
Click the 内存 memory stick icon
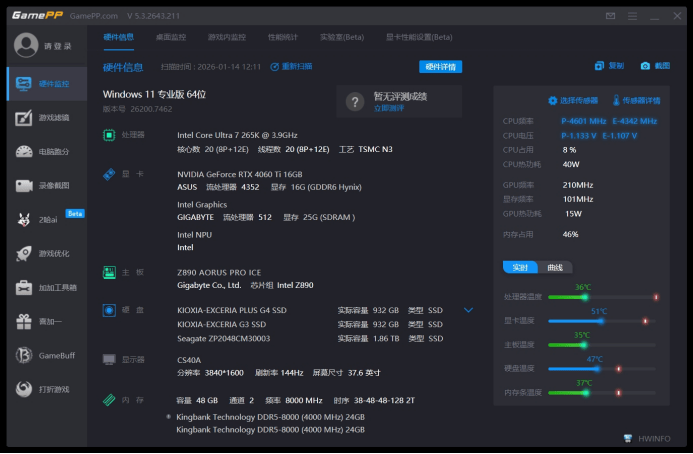point(109,400)
